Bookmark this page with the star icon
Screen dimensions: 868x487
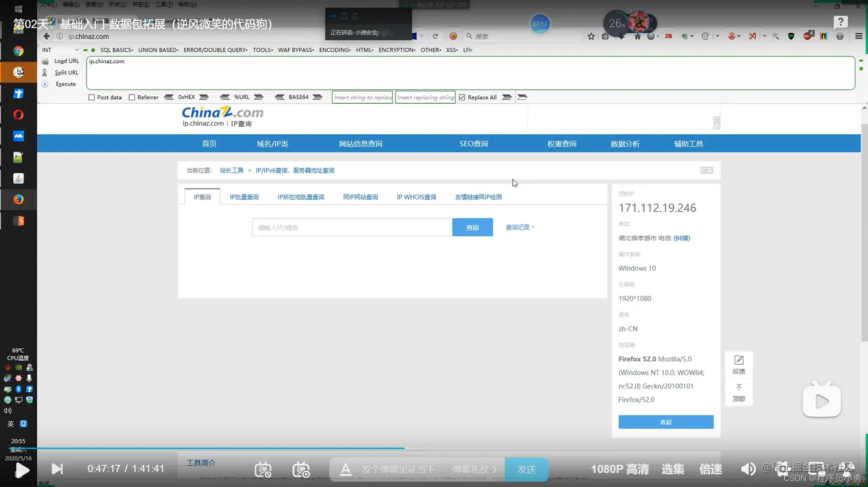pos(591,36)
